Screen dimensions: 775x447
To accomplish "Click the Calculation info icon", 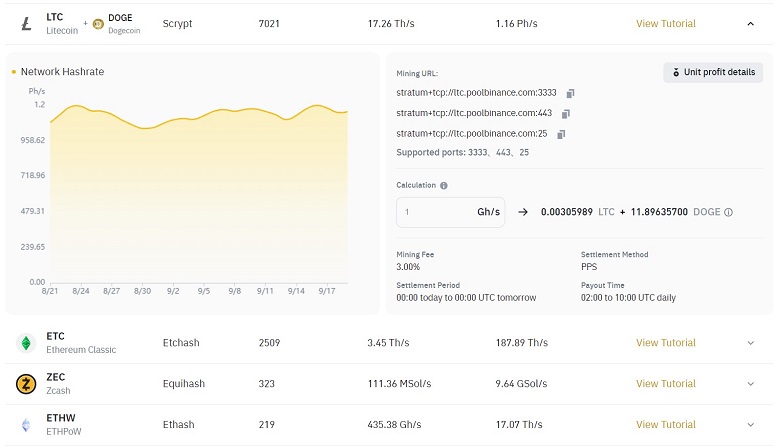I will (x=444, y=185).
